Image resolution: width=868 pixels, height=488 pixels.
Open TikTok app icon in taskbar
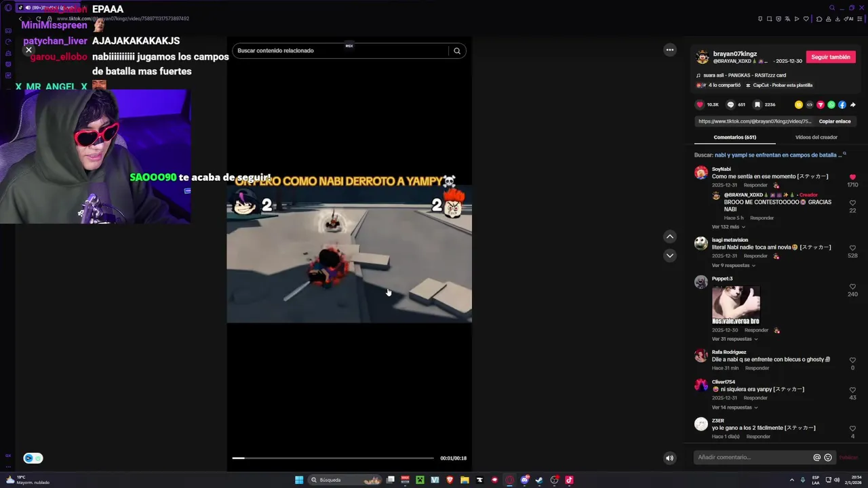pos(569,480)
